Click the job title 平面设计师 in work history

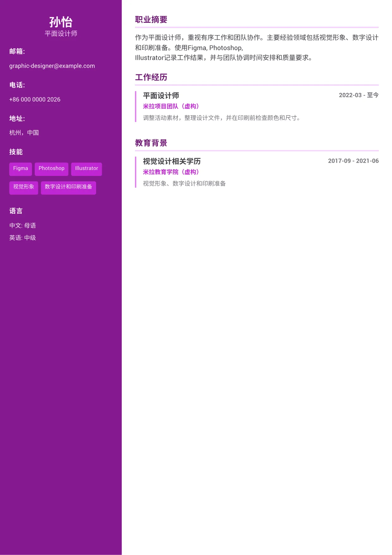point(161,96)
